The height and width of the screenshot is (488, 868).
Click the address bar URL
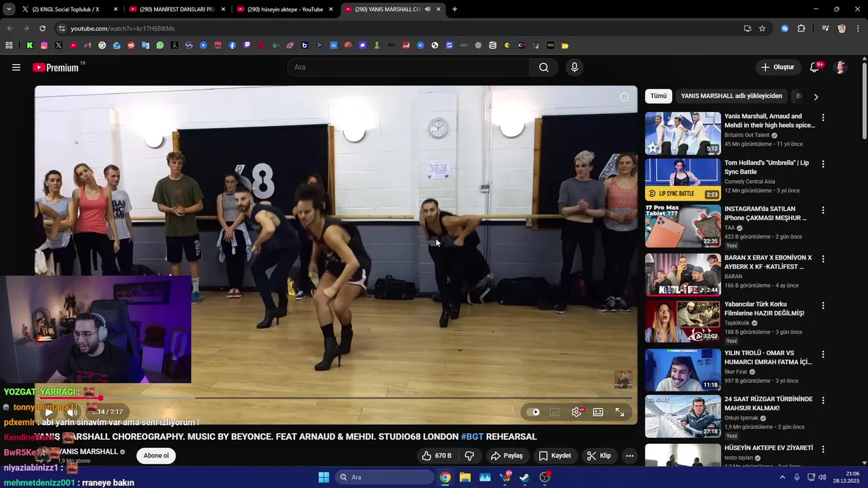pyautogui.click(x=122, y=28)
